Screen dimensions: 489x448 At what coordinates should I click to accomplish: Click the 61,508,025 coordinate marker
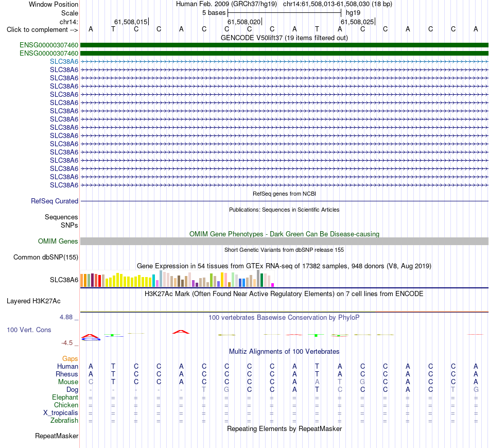point(357,22)
